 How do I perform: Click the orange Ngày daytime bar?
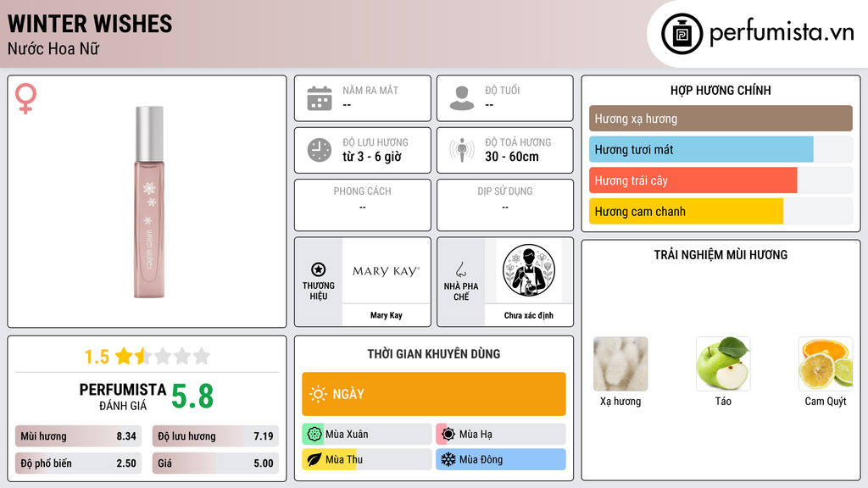pyautogui.click(x=434, y=394)
